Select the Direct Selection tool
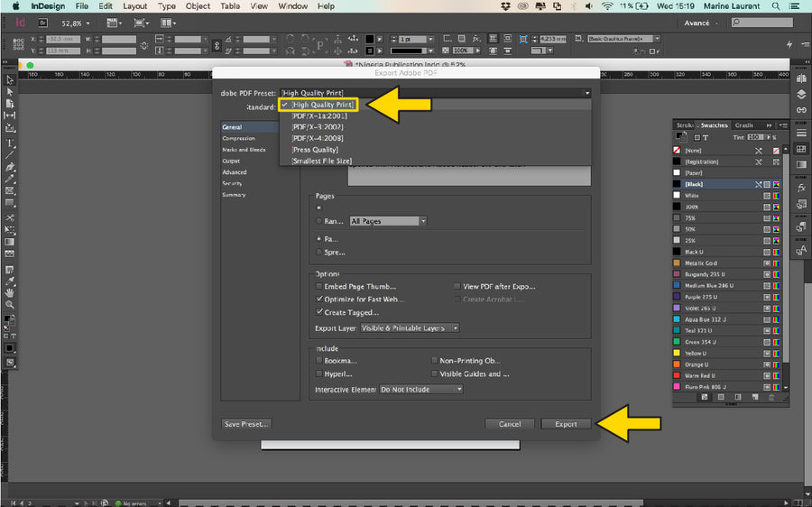Screen dimensions: 812x507 pos(10,92)
